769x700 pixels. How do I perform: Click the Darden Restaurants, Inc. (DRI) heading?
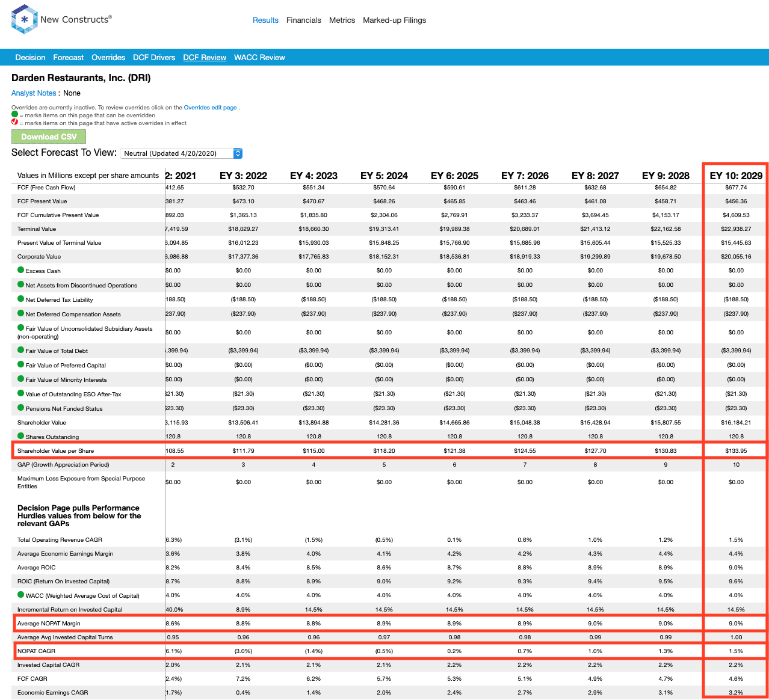(81, 78)
